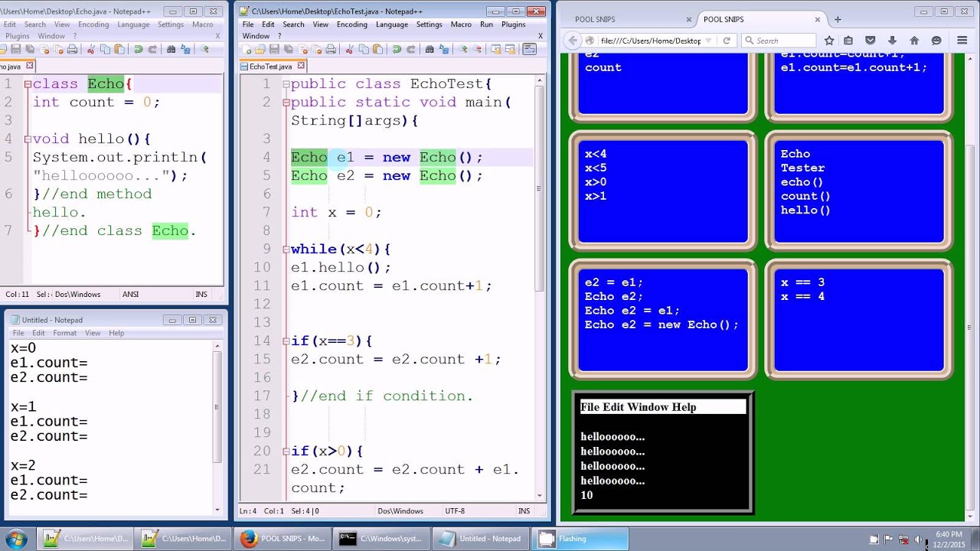Click the Windows Start button
This screenshot has height=551, width=980.
(16, 539)
